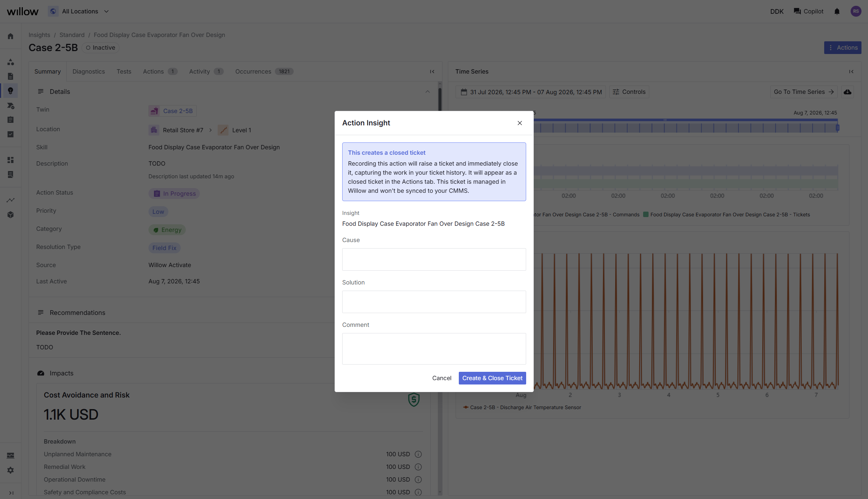The image size is (868, 499).
Task: Open time series Controls
Action: click(x=629, y=92)
